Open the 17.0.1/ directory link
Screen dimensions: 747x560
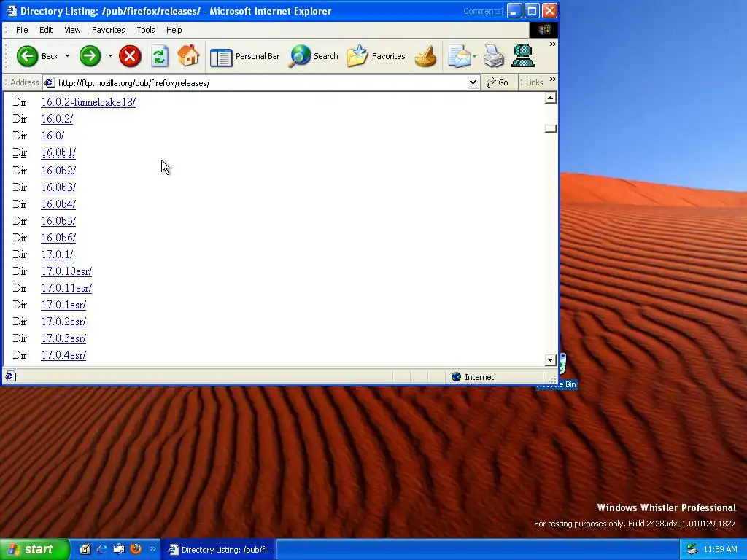click(57, 254)
